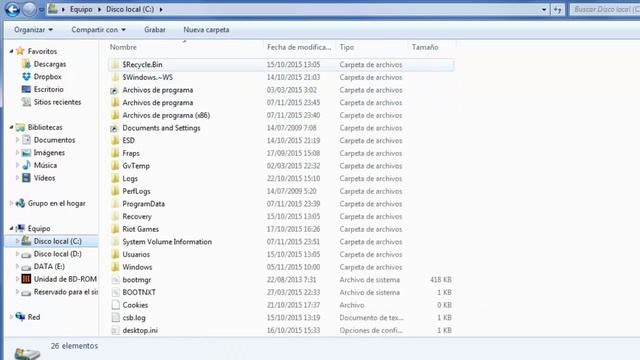The height and width of the screenshot is (360, 640).
Task: Select the Usuarios folder
Action: click(136, 255)
